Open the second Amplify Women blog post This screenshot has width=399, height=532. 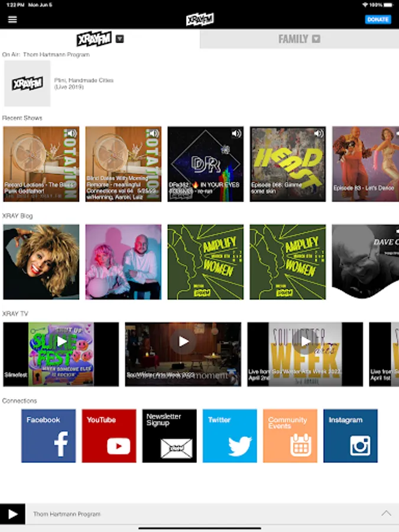pyautogui.click(x=288, y=262)
